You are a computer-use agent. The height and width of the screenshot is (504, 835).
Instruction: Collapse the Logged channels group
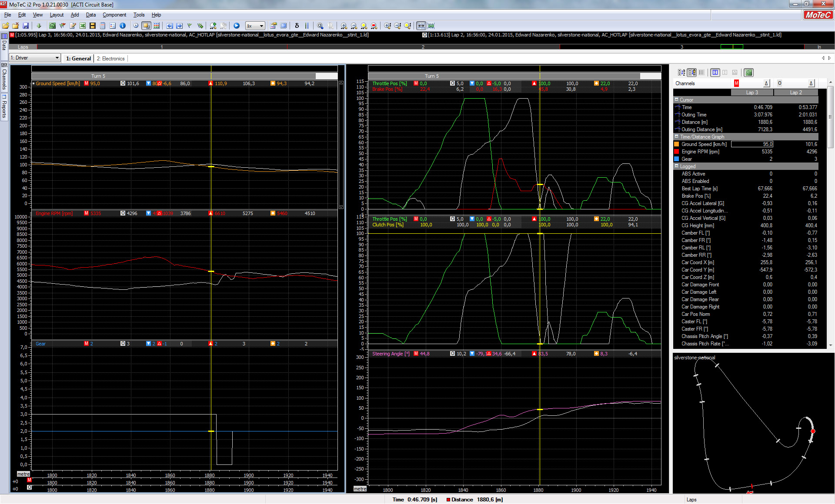677,166
